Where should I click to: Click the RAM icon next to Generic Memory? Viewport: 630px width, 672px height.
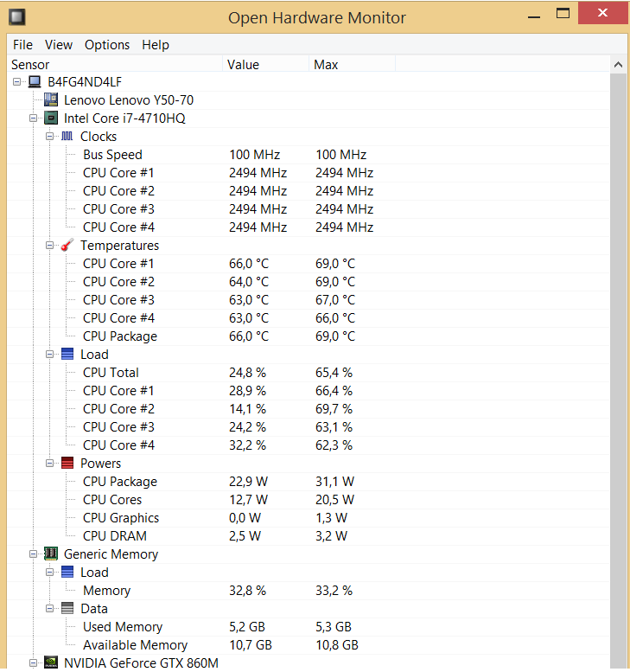[x=51, y=554]
